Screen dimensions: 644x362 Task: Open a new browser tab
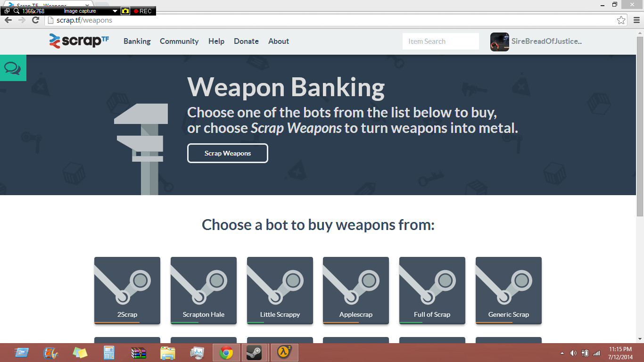tap(102, 4)
